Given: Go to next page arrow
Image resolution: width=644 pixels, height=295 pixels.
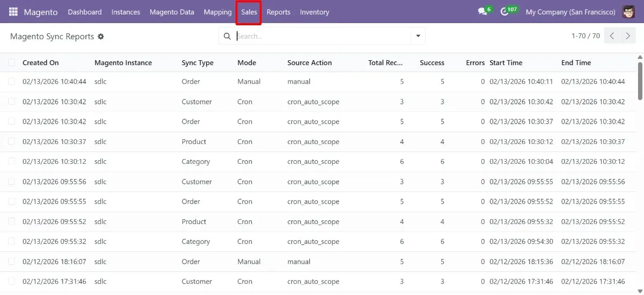Looking at the screenshot, I should click(627, 36).
